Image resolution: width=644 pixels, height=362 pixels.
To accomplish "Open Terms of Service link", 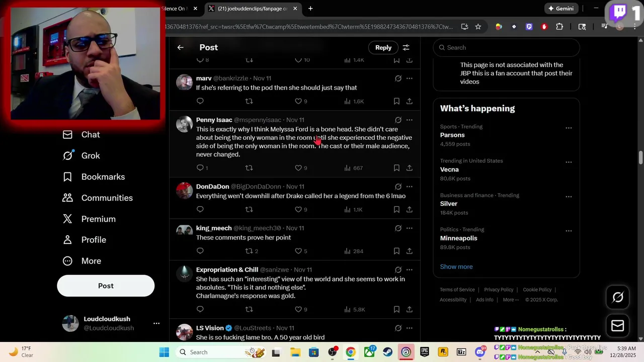I will (x=457, y=290).
